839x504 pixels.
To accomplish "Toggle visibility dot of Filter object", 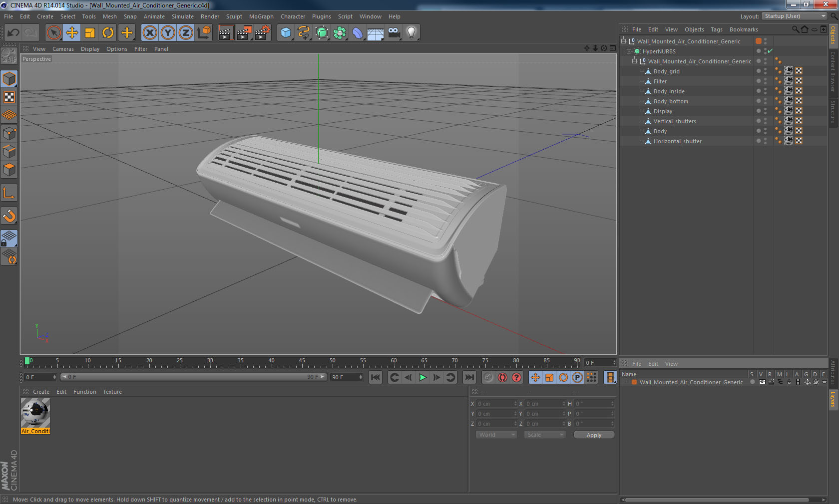I will pyautogui.click(x=759, y=81).
